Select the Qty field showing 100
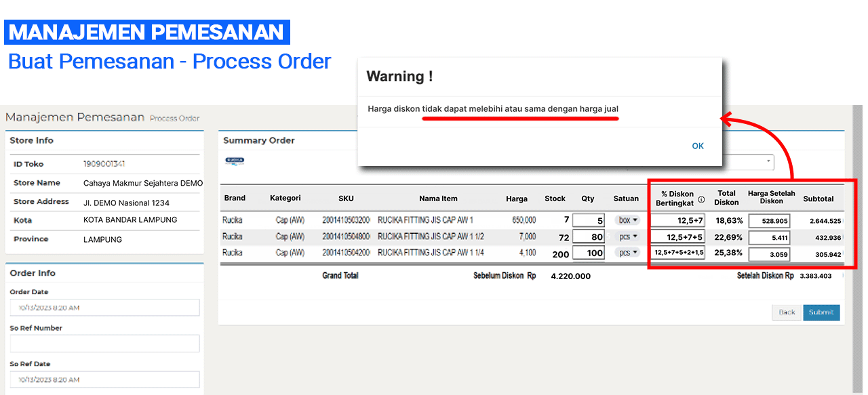This screenshot has width=868, height=395. coord(588,253)
